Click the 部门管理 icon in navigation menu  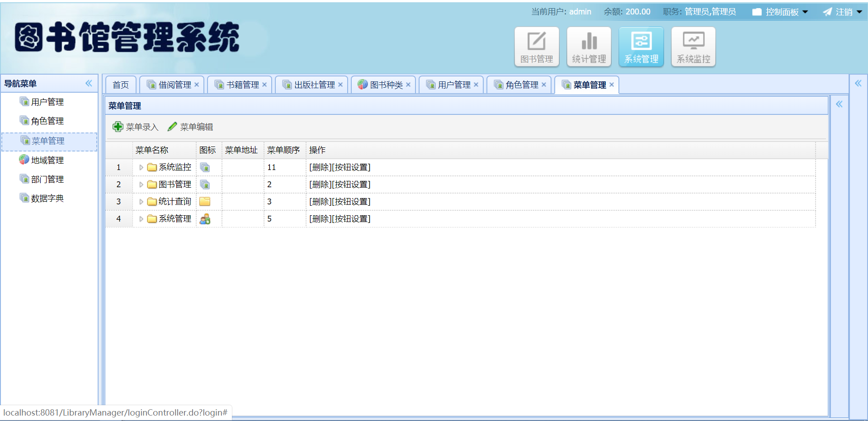24,179
